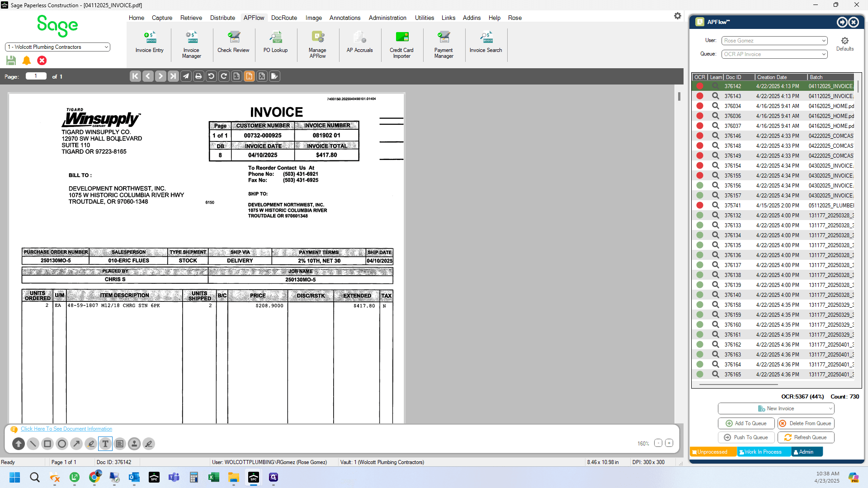
Task: Select the pointer arrow annotation tool
Action: click(19, 444)
